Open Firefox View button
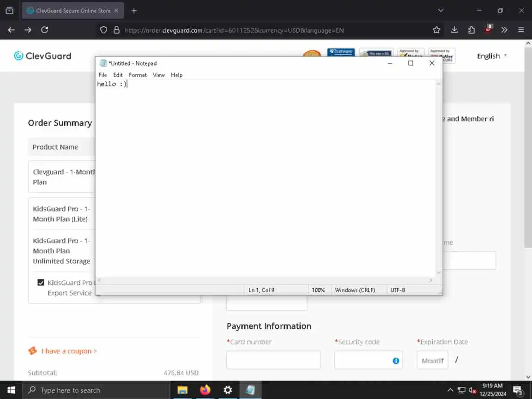532x399 pixels. pos(10,11)
